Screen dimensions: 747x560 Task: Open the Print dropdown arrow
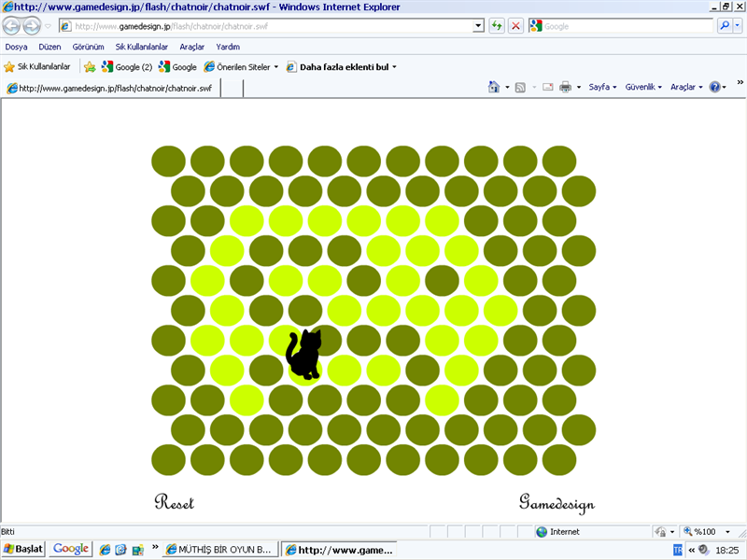579,87
